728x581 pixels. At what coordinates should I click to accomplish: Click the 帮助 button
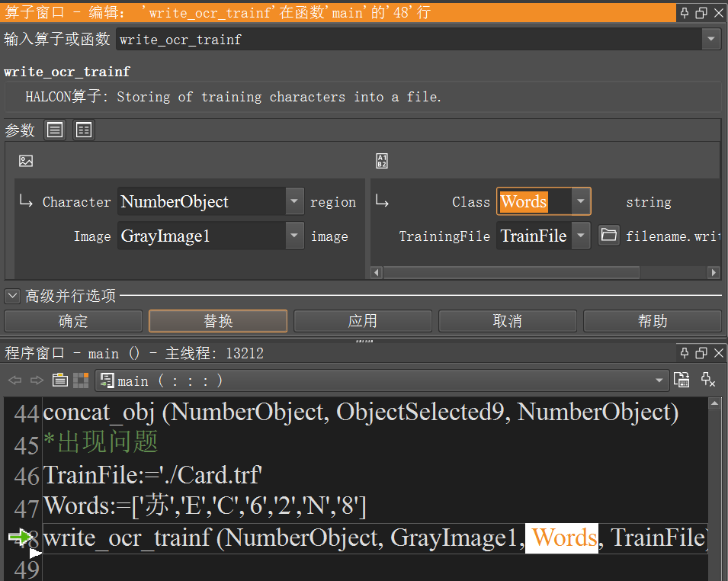[653, 321]
